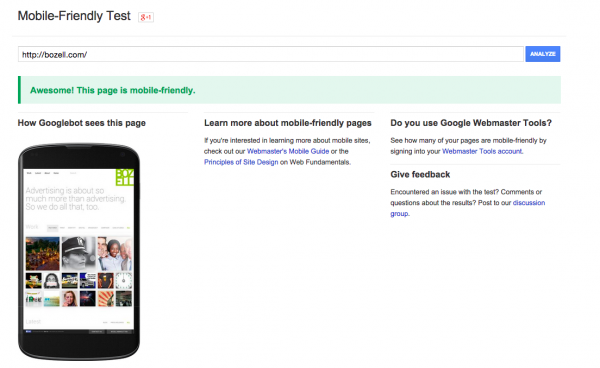Screen dimensions: 600x368
Task: Open the Webmaster's Mobile Guide link
Action: click(288, 151)
